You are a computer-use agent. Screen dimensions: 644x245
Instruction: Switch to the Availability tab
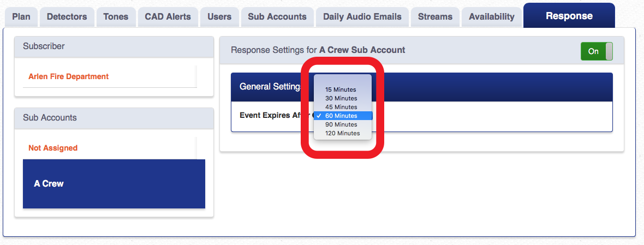coord(491,17)
